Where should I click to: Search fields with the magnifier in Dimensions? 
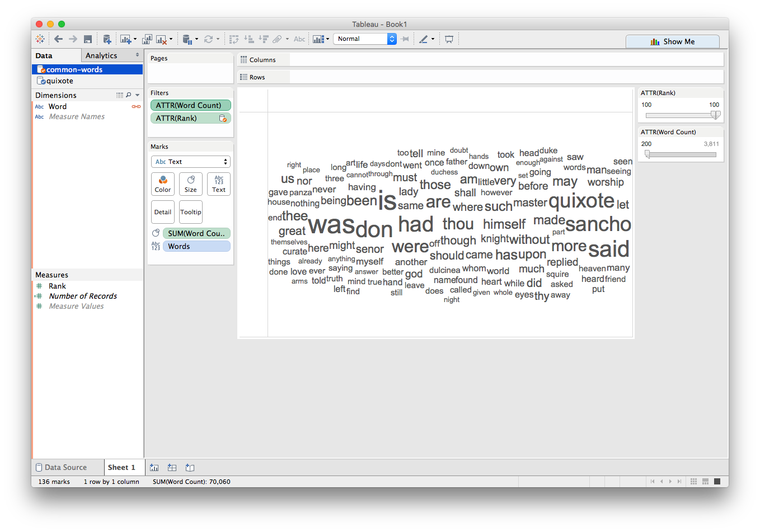129,95
